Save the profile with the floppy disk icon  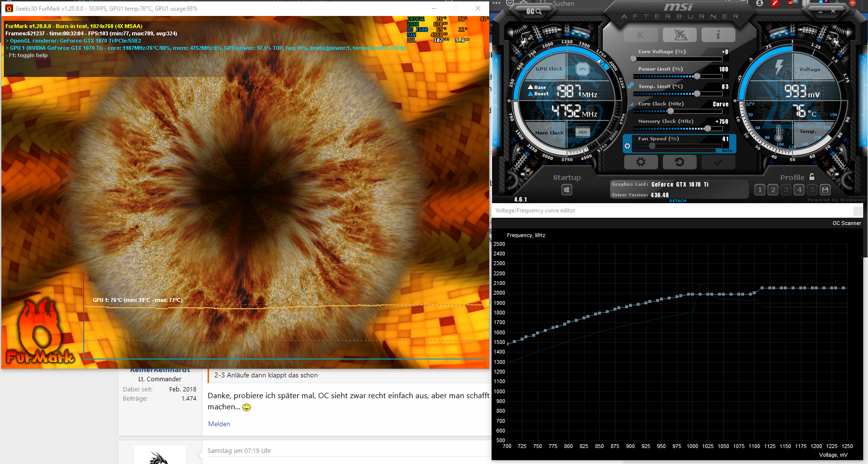tap(825, 190)
